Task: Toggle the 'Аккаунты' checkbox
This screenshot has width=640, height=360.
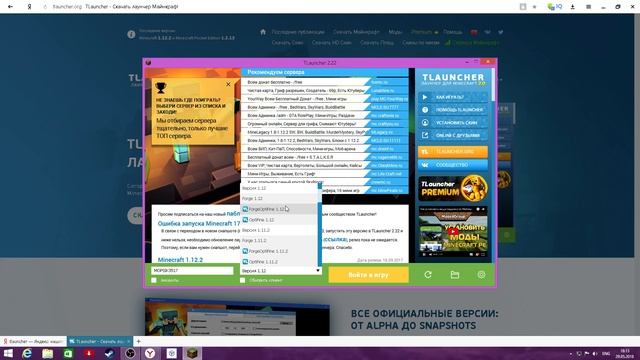Action: (x=154, y=280)
